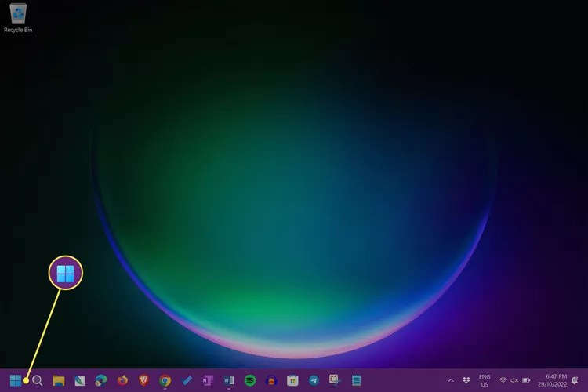The width and height of the screenshot is (588, 392).
Task: Launch Microsoft Edge from the taskbar
Action: 101,380
